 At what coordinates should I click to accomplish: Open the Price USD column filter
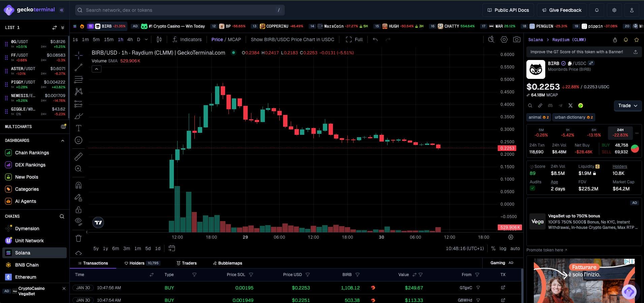[x=308, y=275]
